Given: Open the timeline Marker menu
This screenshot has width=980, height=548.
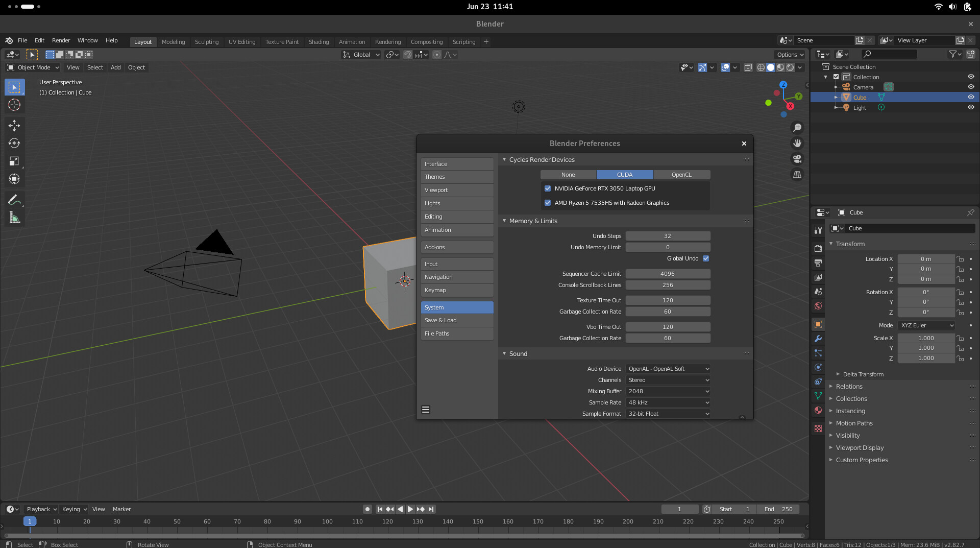Looking at the screenshot, I should [121, 509].
